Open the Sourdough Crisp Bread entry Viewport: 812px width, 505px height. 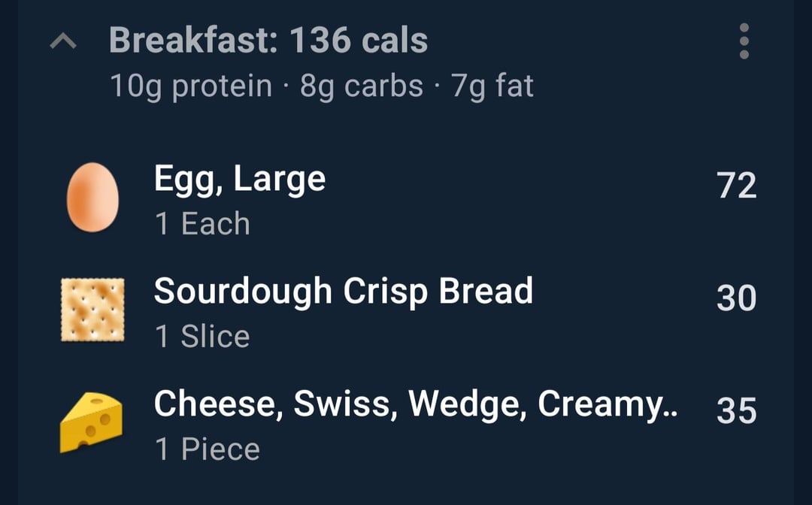(x=343, y=291)
